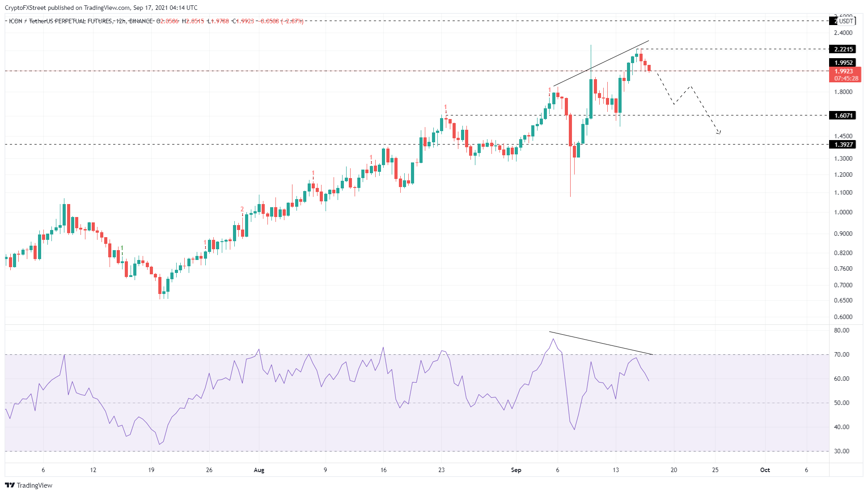Viewport: 868px width, 494px height.
Task: Click the RSI 40.00 axis value
Action: [842, 427]
